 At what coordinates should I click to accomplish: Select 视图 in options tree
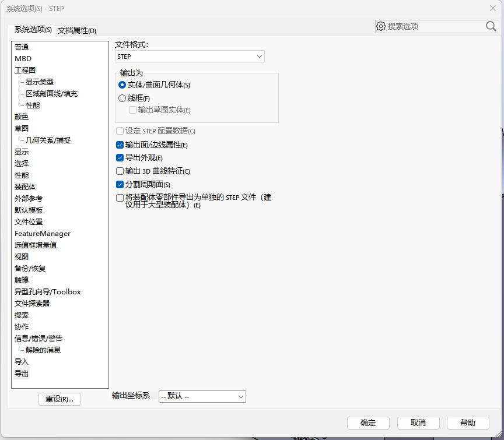coord(22,257)
